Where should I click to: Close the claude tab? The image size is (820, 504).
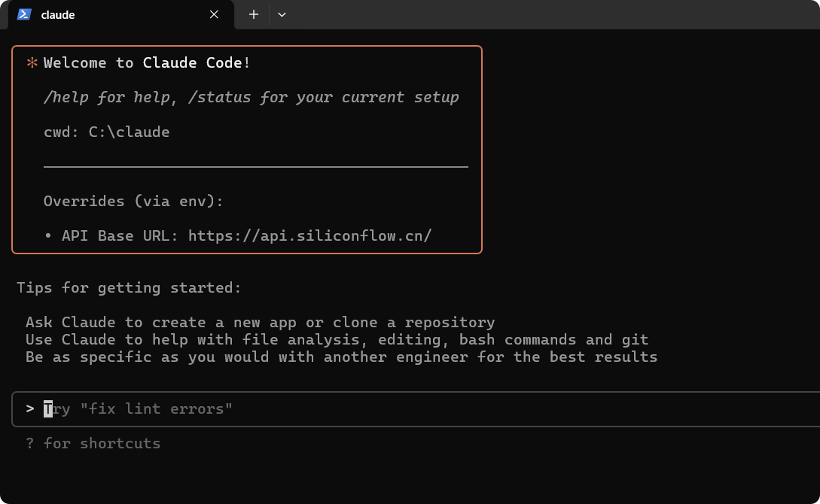pos(214,14)
